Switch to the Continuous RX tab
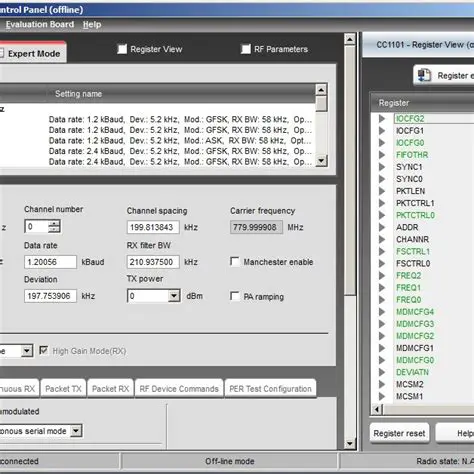Image resolution: width=474 pixels, height=474 pixels. pos(18,389)
